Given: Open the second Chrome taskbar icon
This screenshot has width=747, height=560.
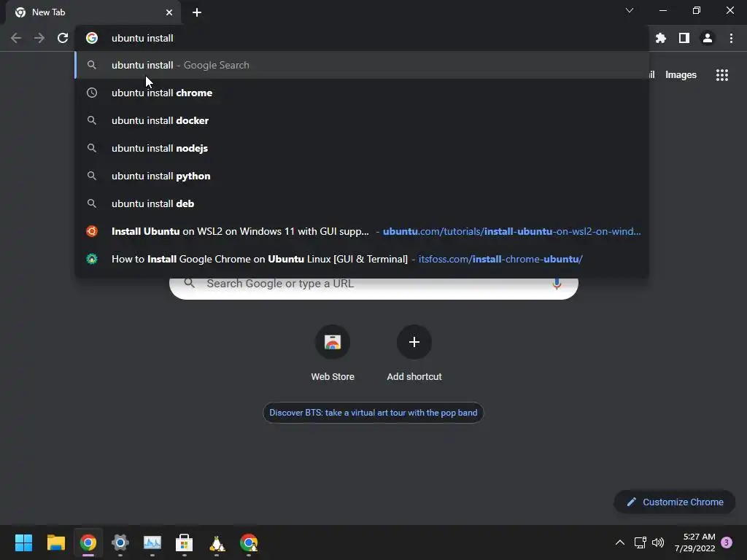Looking at the screenshot, I should pyautogui.click(x=249, y=542).
